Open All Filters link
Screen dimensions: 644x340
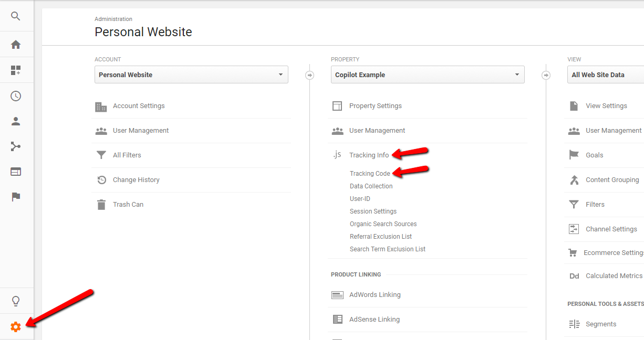[127, 155]
